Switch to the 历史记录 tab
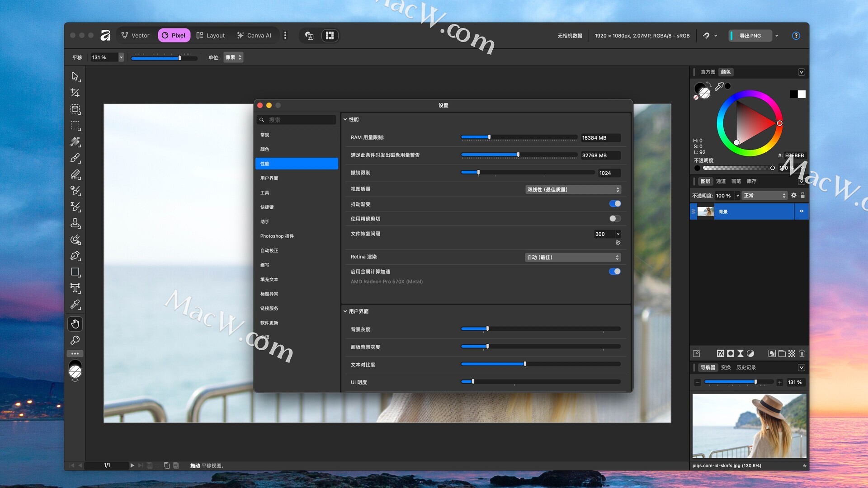This screenshot has height=488, width=868. (x=746, y=367)
